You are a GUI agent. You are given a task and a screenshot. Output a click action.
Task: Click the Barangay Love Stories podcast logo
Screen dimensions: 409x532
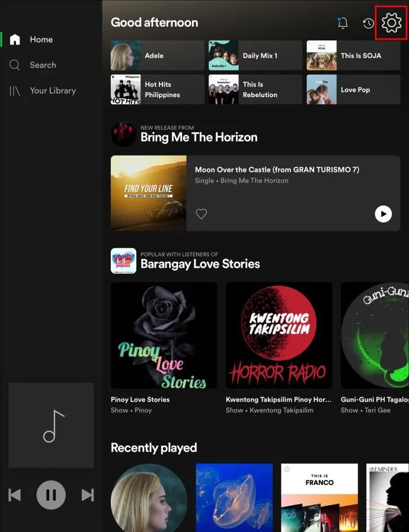click(x=123, y=261)
